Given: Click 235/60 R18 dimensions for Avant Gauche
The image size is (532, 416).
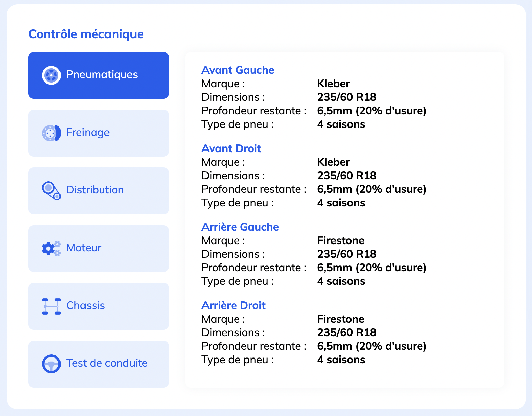Looking at the screenshot, I should [347, 97].
